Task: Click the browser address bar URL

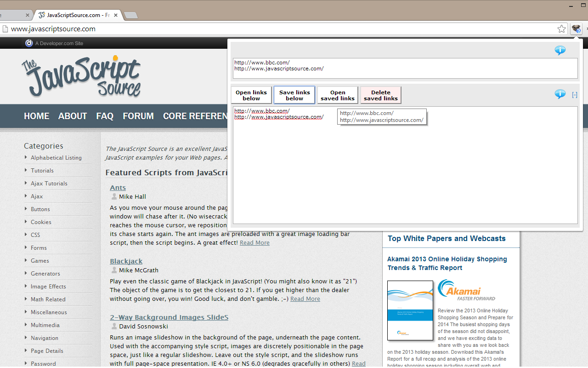Action: tap(53, 29)
